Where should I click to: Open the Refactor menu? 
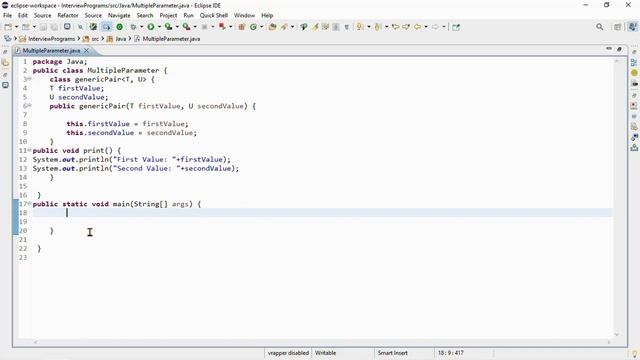pyautogui.click(x=68, y=15)
